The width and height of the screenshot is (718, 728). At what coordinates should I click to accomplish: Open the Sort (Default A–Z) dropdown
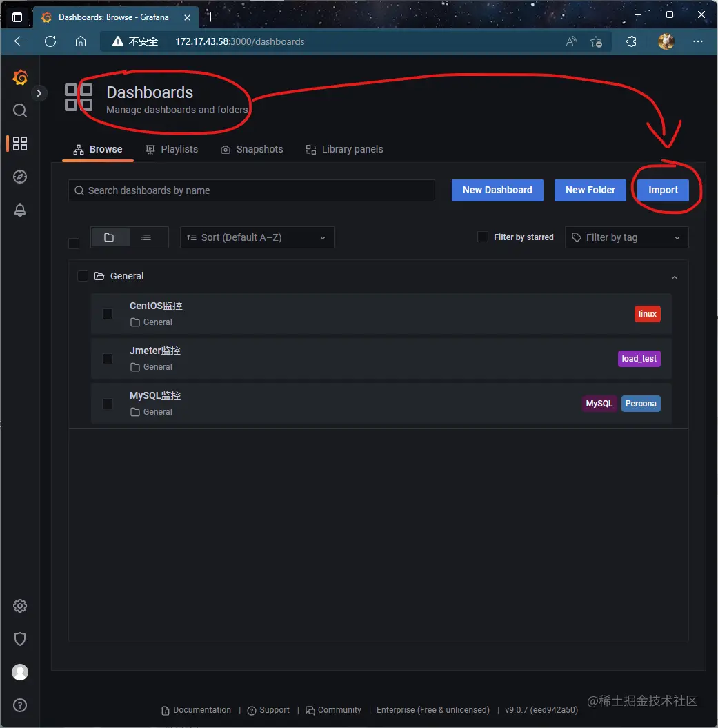pyautogui.click(x=257, y=237)
